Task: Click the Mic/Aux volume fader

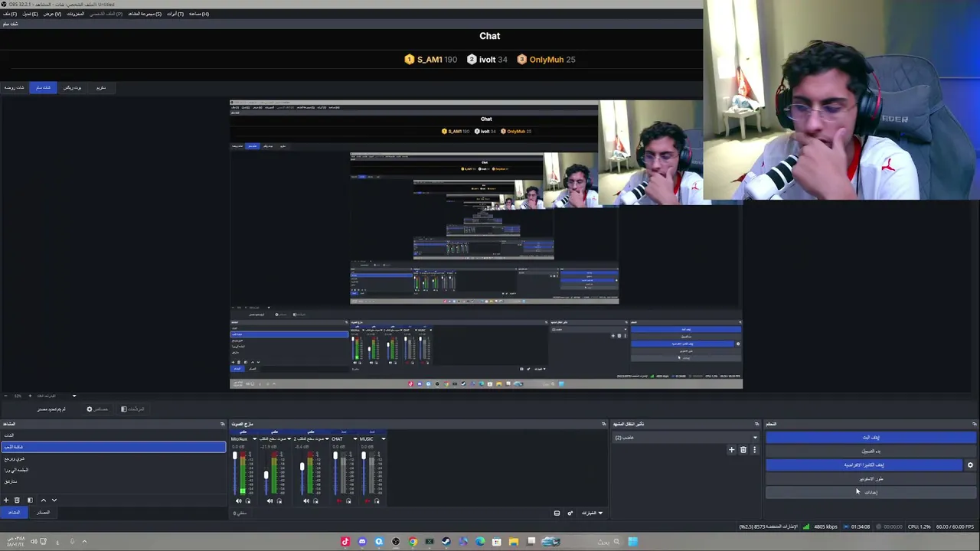Action: coord(235,457)
